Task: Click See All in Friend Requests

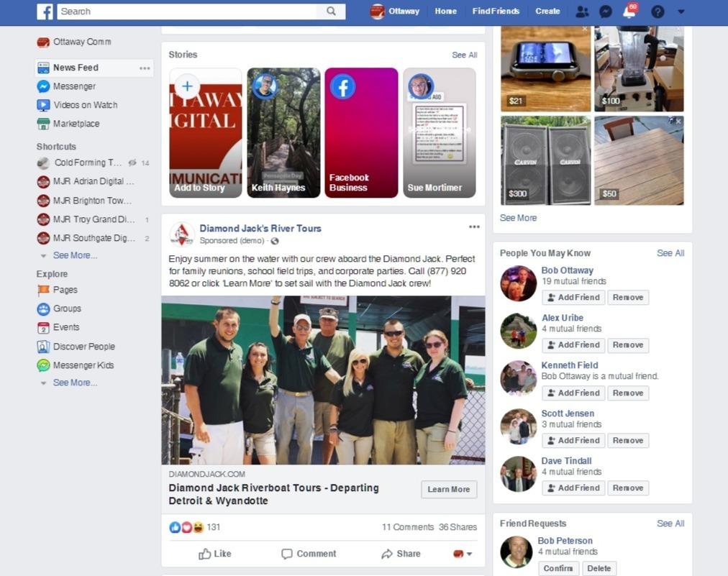Action: tap(670, 524)
